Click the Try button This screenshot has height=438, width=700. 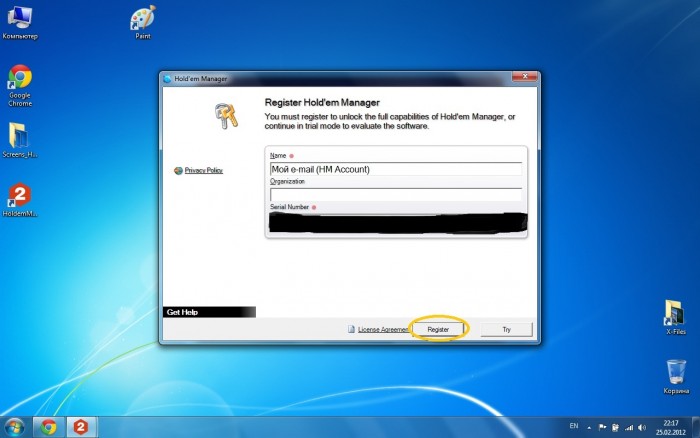point(506,330)
